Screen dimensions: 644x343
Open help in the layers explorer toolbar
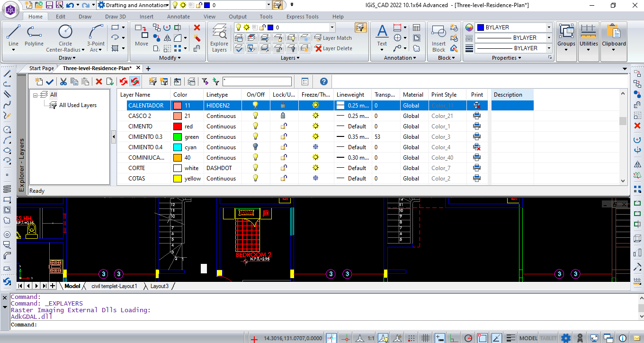coord(324,81)
